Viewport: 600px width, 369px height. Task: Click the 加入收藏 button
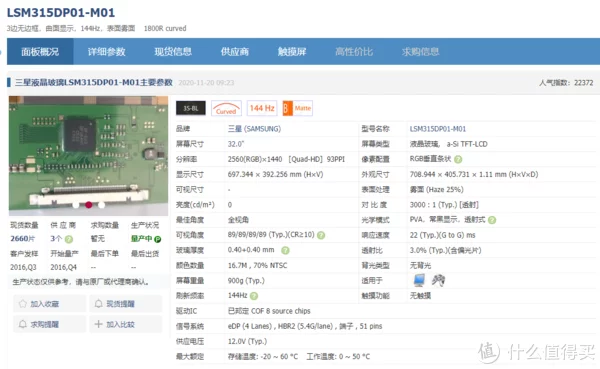(x=49, y=304)
